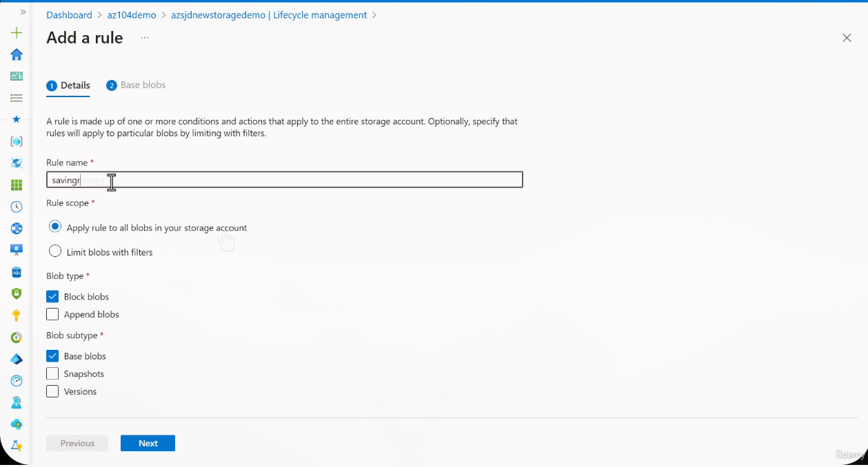Click the Next button
The height and width of the screenshot is (467, 868).
tap(148, 443)
